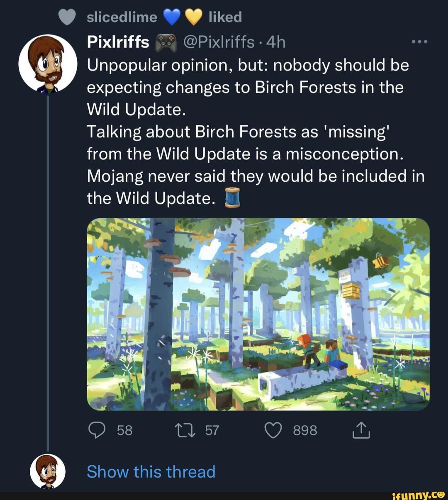
Task: Open slicedlime's profile name
Action: coord(122,17)
